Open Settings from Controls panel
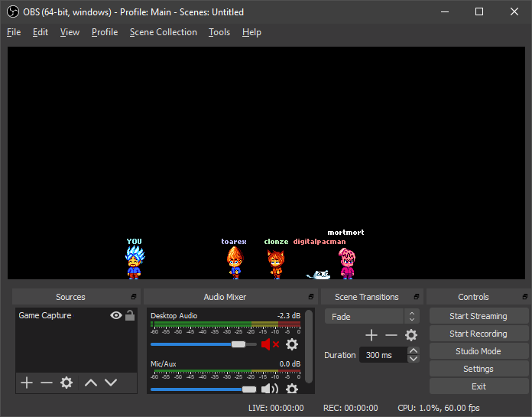Viewport: 532px width, 417px height. [x=478, y=369]
